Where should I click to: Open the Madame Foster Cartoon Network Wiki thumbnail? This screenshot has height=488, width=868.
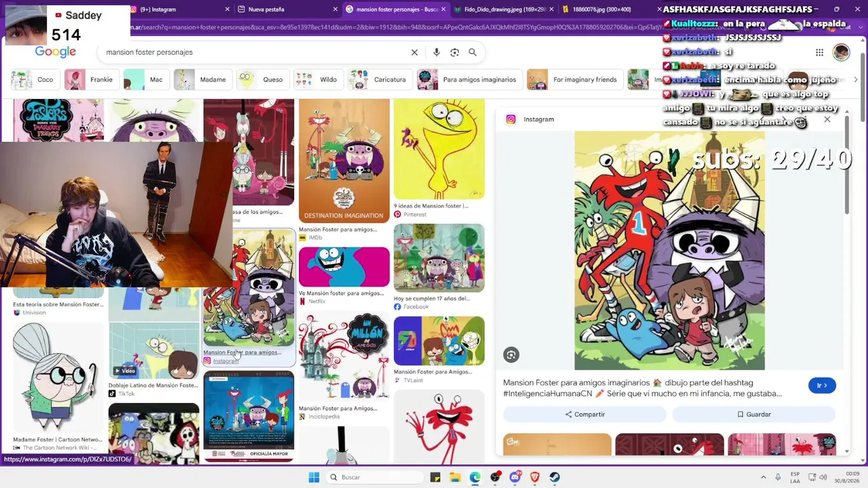tap(58, 378)
